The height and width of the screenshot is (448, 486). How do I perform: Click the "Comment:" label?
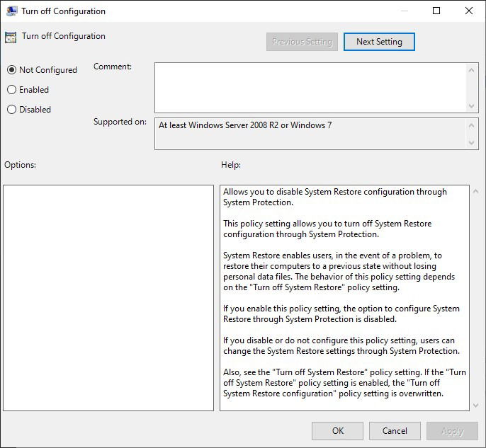point(113,67)
